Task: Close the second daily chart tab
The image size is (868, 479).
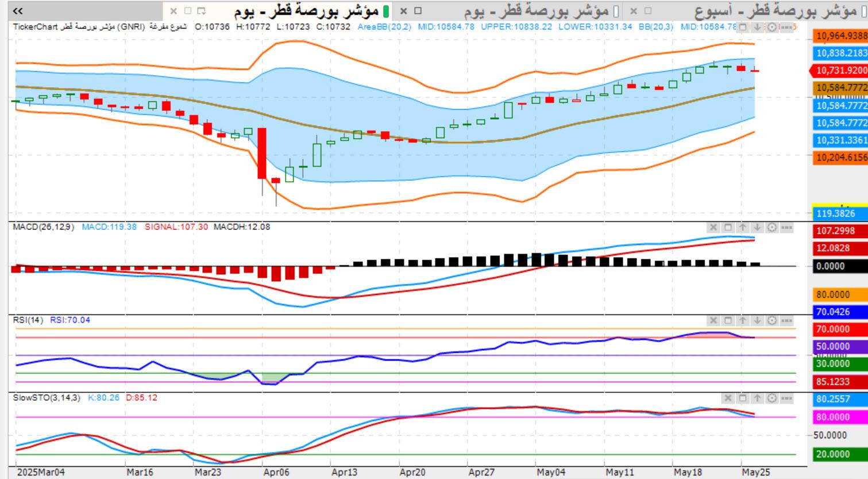Action: point(404,11)
